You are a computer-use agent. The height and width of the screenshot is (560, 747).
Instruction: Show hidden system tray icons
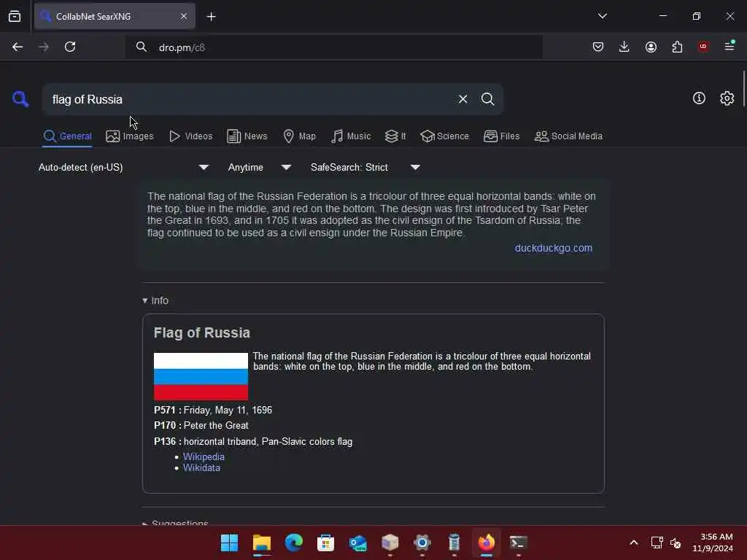[634, 542]
